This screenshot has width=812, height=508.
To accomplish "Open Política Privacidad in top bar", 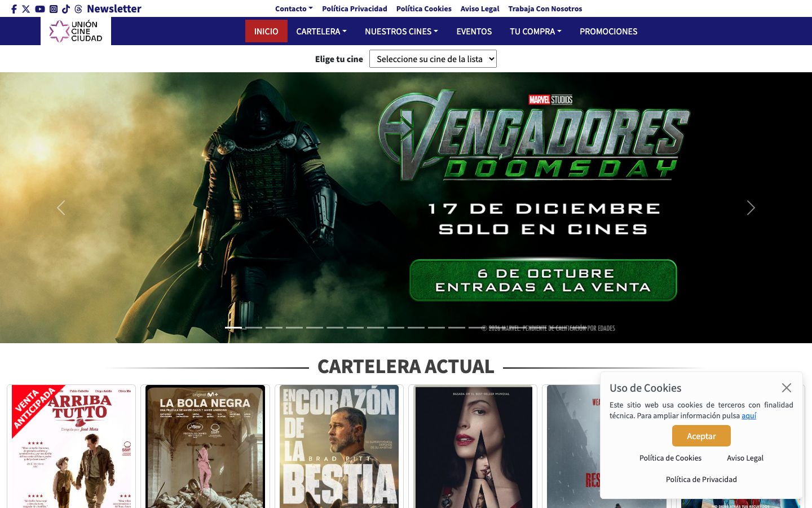I will tap(355, 8).
